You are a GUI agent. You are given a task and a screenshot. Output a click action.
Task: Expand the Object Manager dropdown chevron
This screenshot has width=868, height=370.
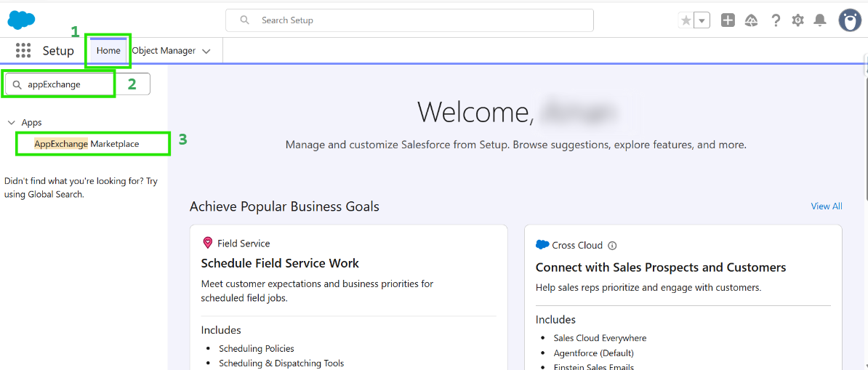206,52
